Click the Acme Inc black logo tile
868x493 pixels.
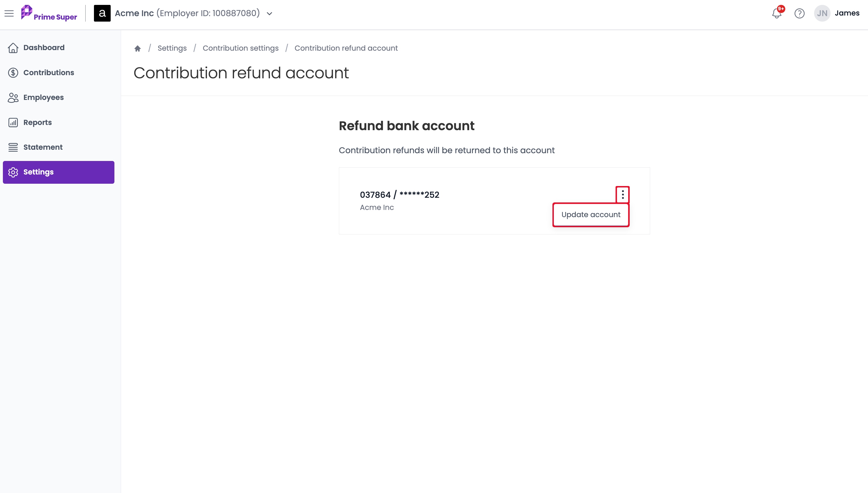(102, 13)
